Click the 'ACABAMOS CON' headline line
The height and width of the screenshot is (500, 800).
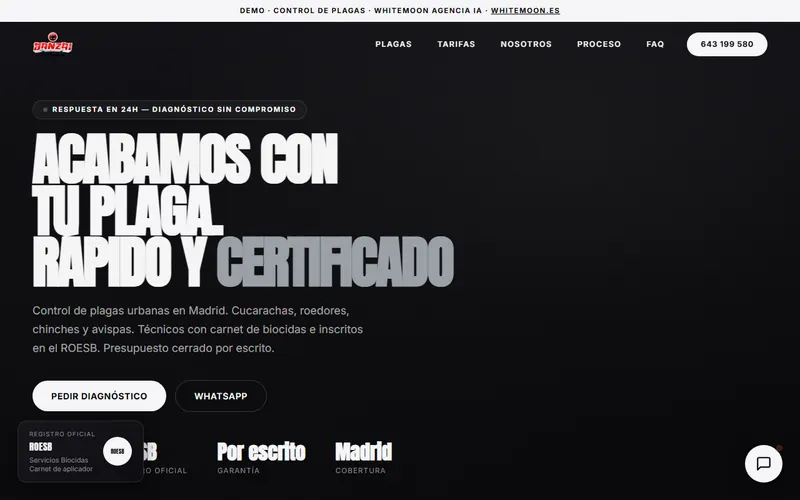(x=185, y=159)
